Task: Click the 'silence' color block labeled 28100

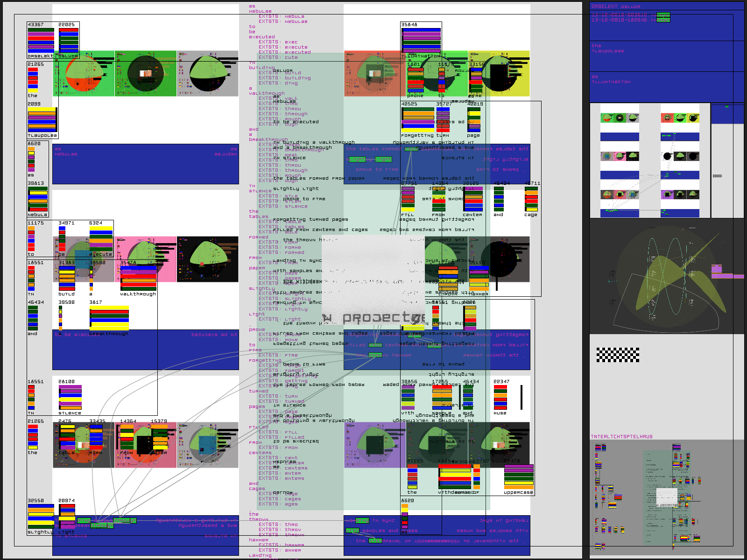Action: pyautogui.click(x=70, y=398)
